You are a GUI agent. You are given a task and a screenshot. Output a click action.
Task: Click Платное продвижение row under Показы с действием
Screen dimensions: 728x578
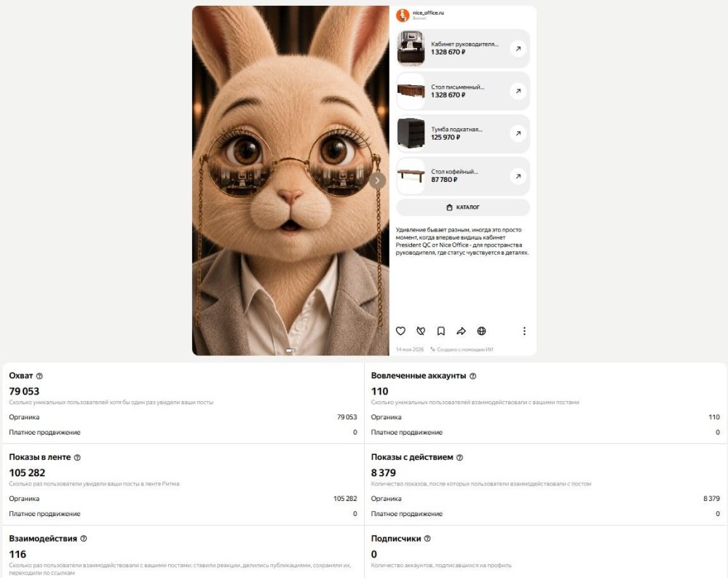click(545, 514)
